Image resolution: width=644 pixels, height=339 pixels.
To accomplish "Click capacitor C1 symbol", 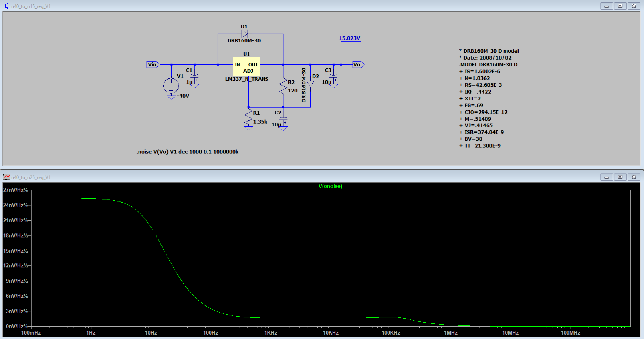I will 194,76.
